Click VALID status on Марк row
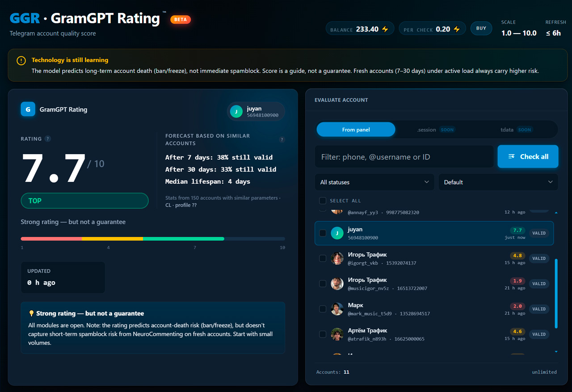The width and height of the screenshot is (572, 392). coord(539,309)
